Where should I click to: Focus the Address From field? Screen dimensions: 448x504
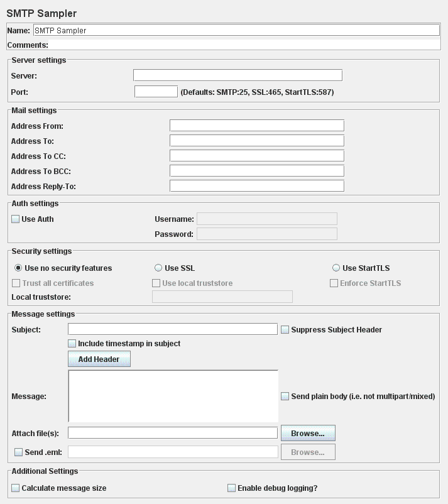pyautogui.click(x=256, y=126)
